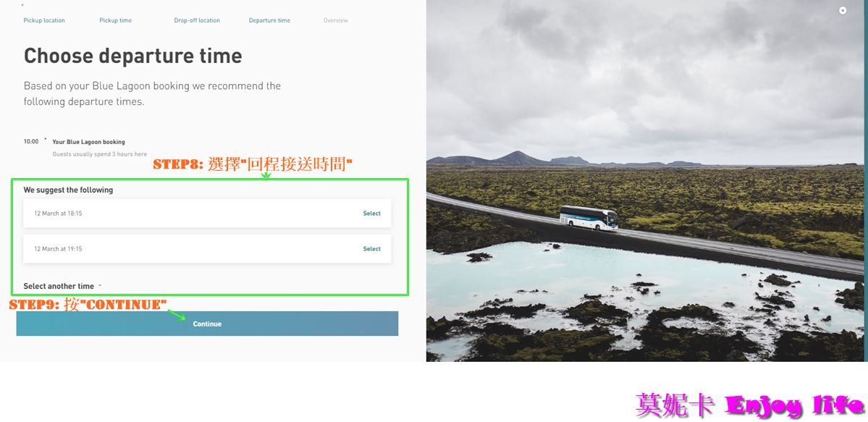The height and width of the screenshot is (422, 868).
Task: Go back to the Pickup location step
Action: pos(44,20)
